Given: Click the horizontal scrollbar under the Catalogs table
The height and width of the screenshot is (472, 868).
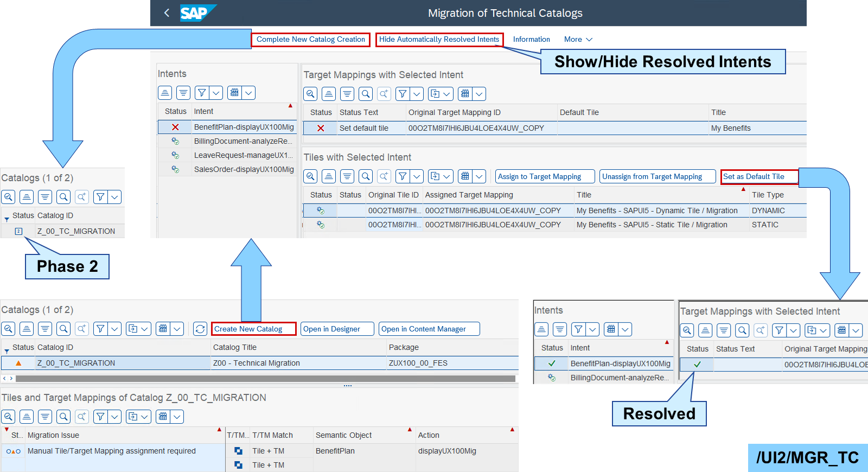Looking at the screenshot, I should pos(265,379).
